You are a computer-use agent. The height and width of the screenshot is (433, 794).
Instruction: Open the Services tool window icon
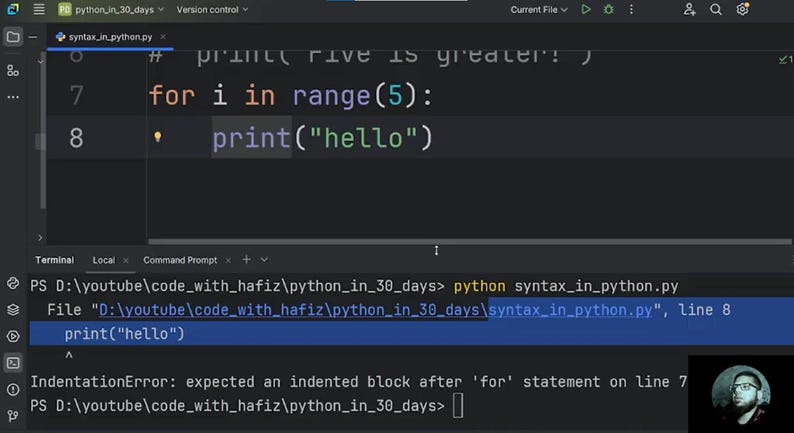point(13,336)
